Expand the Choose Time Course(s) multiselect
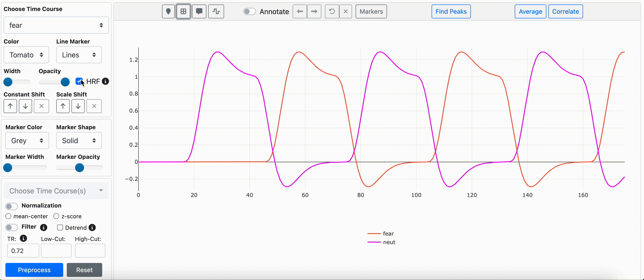Viewport: 644px width, 280px height. 56,191
